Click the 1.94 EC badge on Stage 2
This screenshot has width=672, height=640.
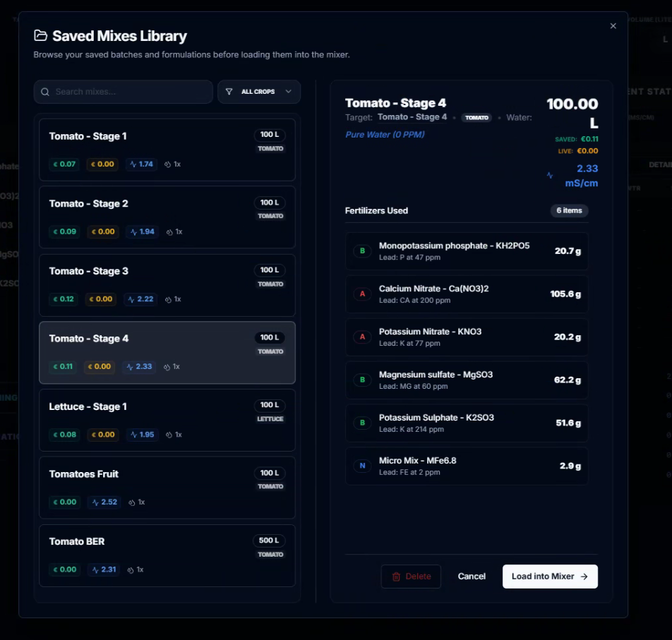tap(143, 231)
